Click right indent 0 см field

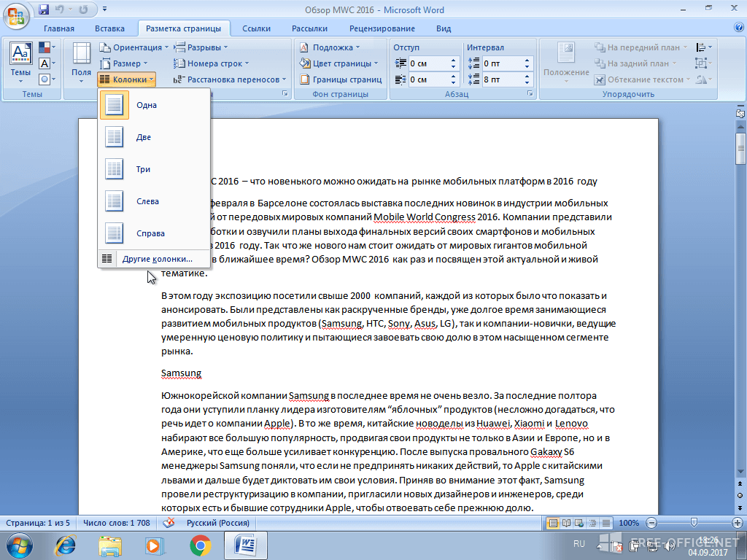[429, 79]
